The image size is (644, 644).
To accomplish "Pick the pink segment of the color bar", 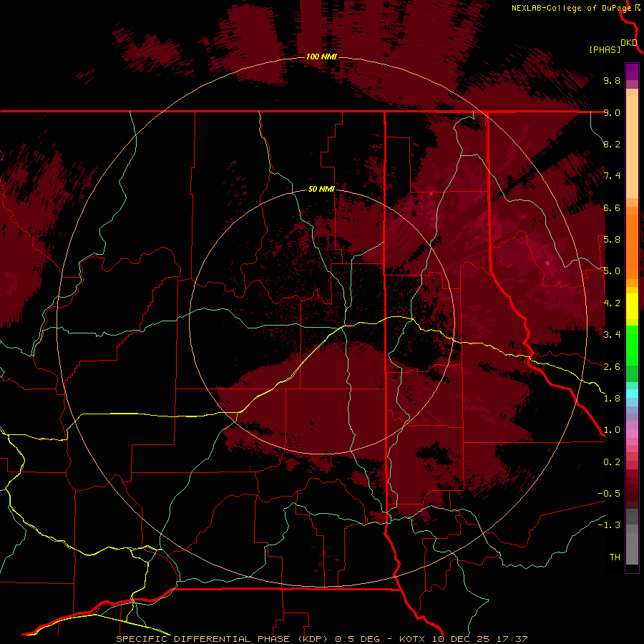I will (632, 434).
